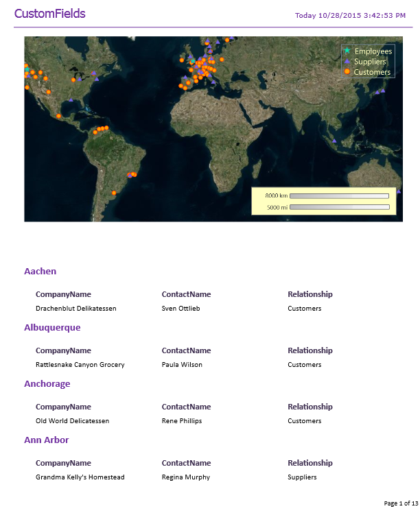
Task: Select Rattlesnake Canyon Grocery company name
Action: tap(80, 365)
